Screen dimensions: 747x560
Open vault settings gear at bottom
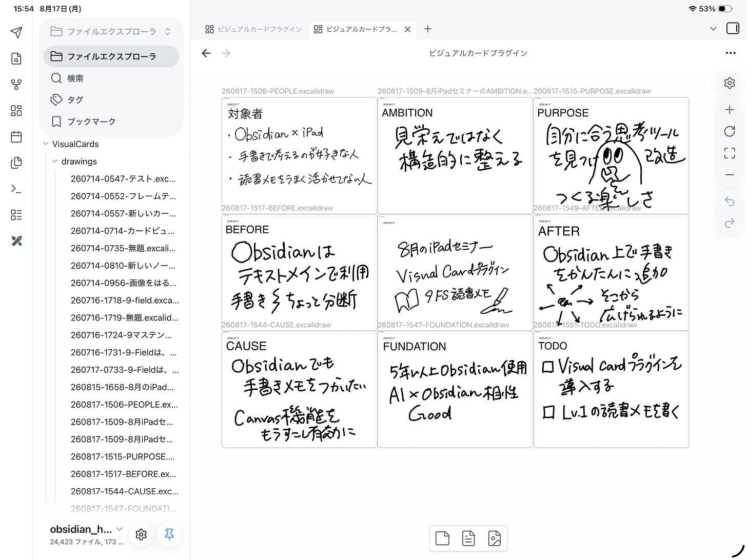pyautogui.click(x=141, y=534)
